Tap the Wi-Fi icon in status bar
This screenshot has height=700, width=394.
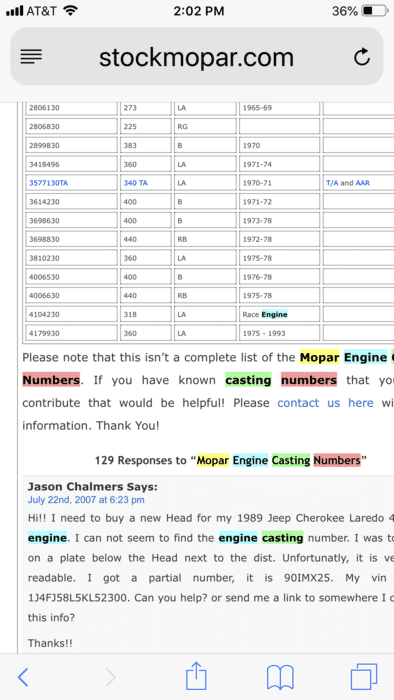pos(70,11)
